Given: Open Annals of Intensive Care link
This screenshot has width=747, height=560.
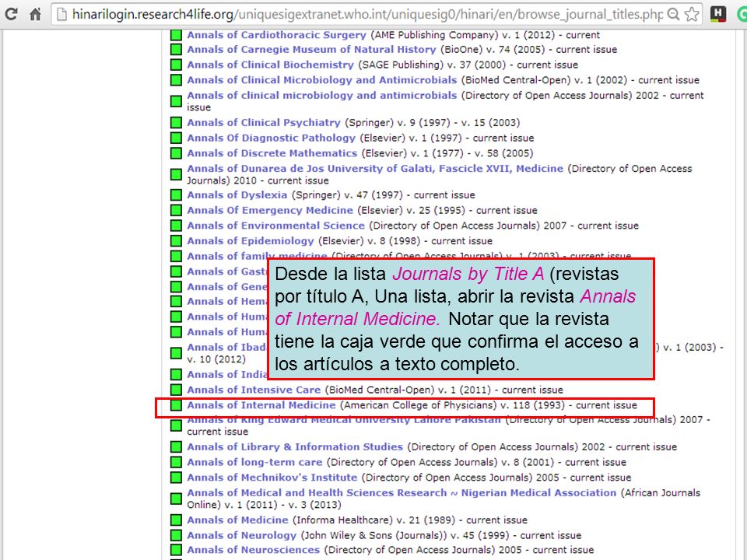Looking at the screenshot, I should 254,390.
